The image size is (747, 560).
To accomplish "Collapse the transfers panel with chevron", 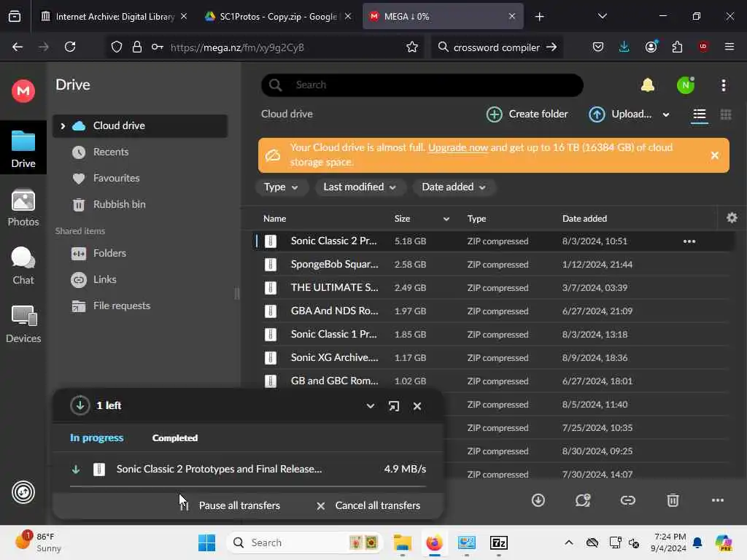I will coord(370,406).
